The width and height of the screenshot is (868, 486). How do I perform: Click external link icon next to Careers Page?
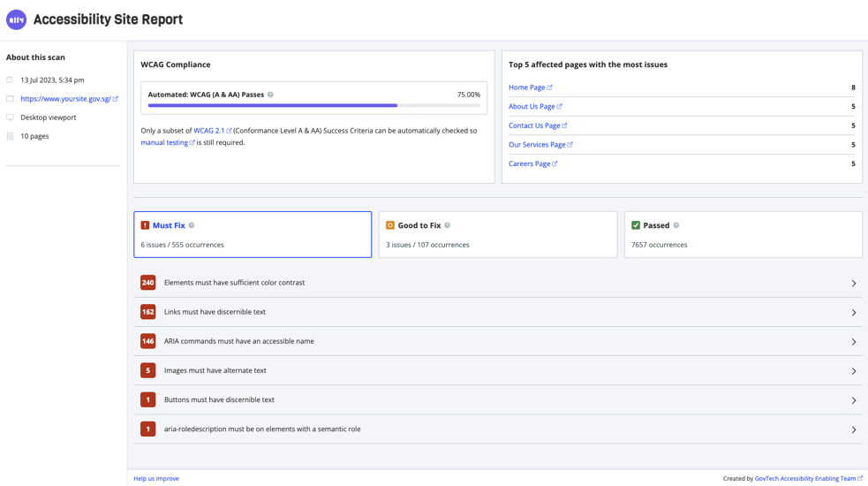click(x=555, y=163)
